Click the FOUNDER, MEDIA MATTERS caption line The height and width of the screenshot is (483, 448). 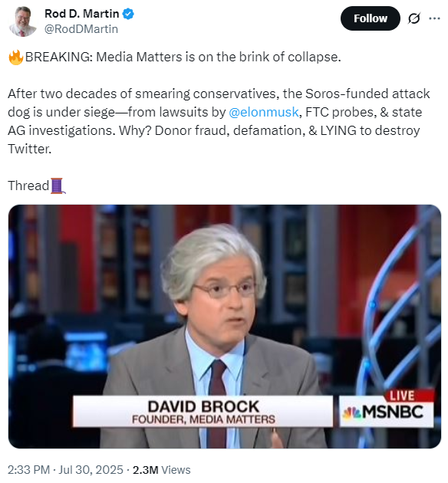203,419
